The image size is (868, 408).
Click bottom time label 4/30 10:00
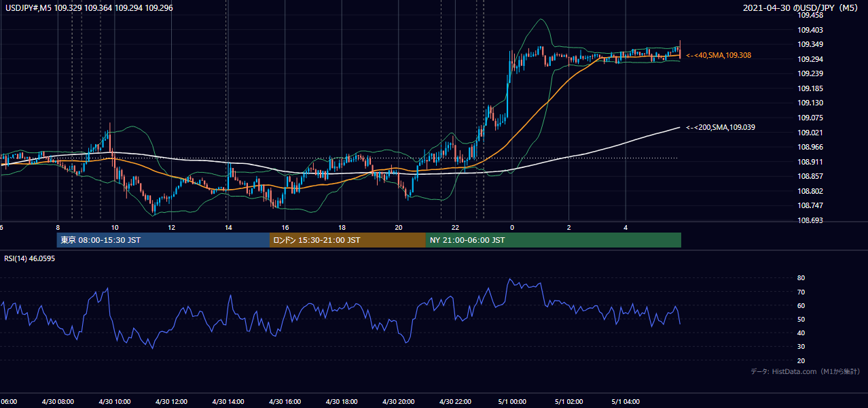(114, 402)
